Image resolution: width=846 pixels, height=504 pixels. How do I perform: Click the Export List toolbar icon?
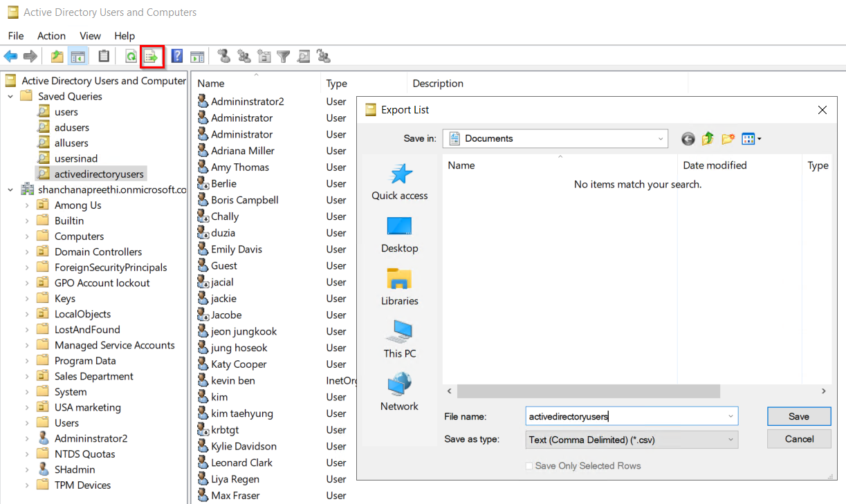[x=152, y=56]
